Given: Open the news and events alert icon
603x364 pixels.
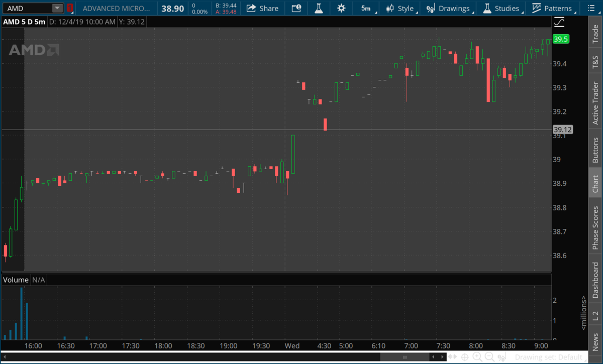Looking at the screenshot, I should pos(296,8).
